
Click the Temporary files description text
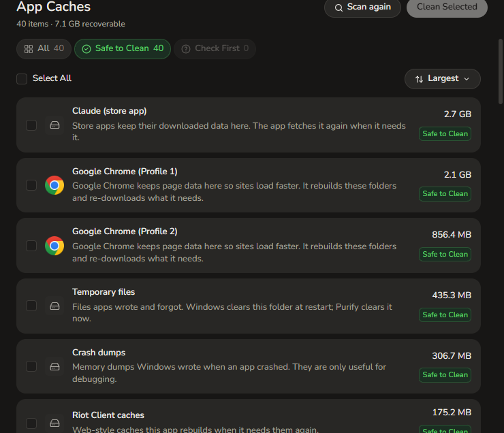(232, 312)
